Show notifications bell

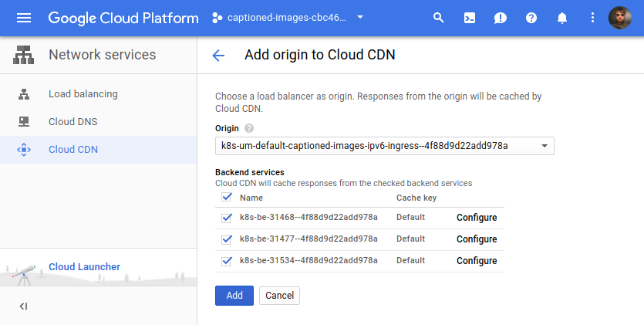click(x=562, y=18)
